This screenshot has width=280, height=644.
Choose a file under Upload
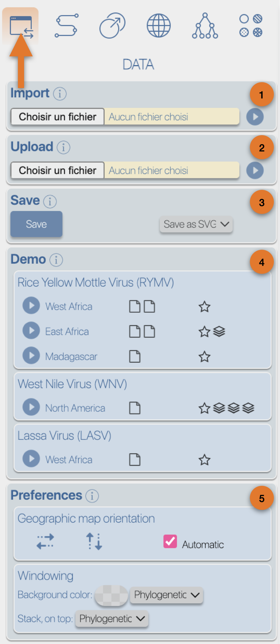[x=58, y=170]
